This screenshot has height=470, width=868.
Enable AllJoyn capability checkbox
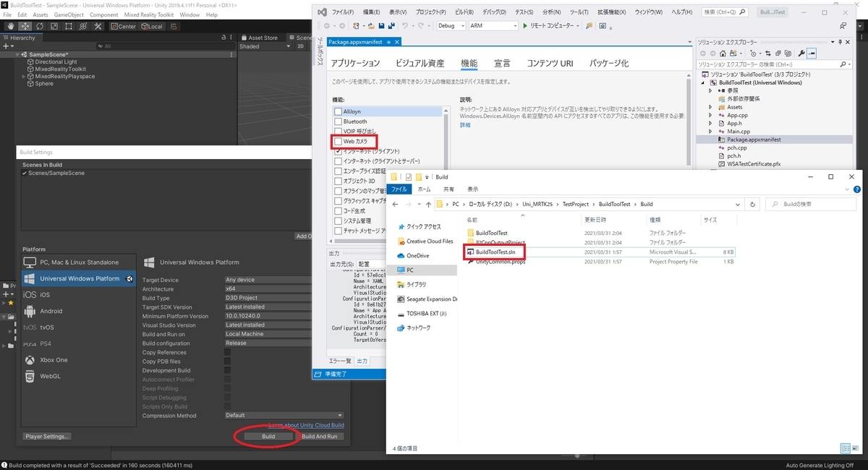click(x=338, y=112)
